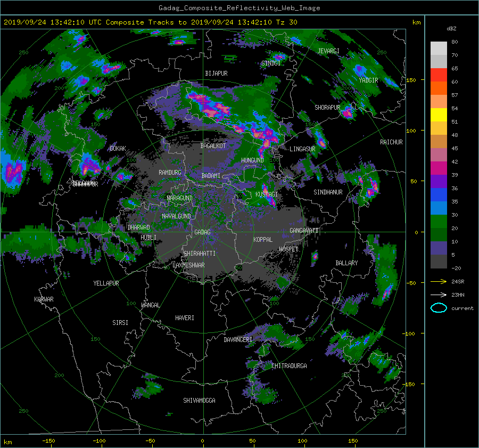This screenshot has width=479, height=448.
Task: Click the white 23MN arrow legend icon
Action: [x=439, y=295]
